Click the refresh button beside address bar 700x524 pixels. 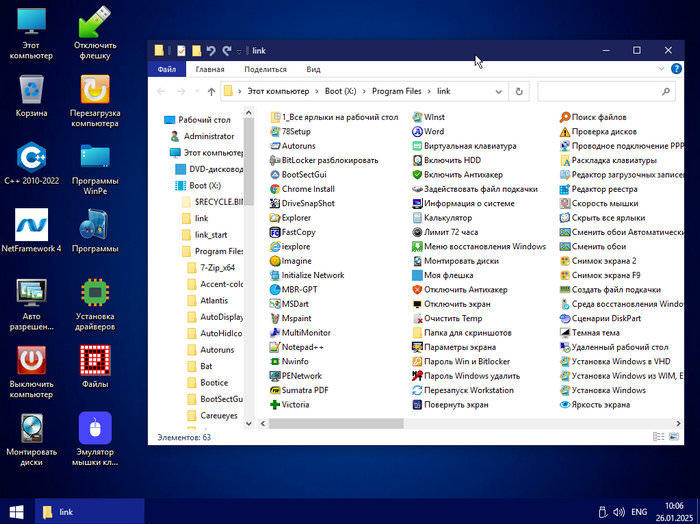(518, 92)
